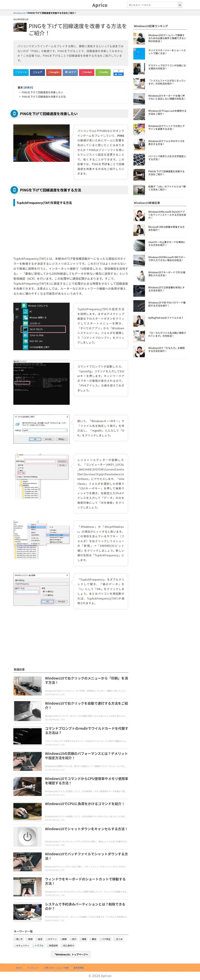
Task: Go to 「Windows10」トップページへ button
Action: pyautogui.click(x=71, y=954)
